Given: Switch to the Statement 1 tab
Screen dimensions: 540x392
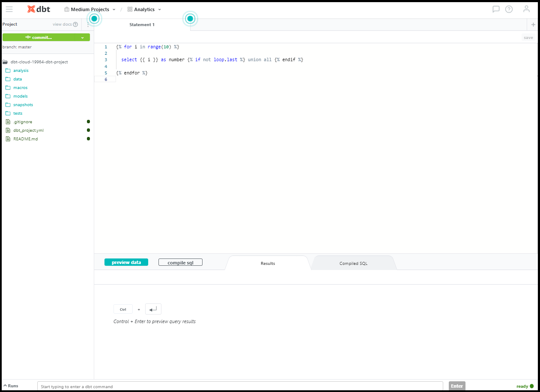Looking at the screenshot, I should (x=142, y=25).
